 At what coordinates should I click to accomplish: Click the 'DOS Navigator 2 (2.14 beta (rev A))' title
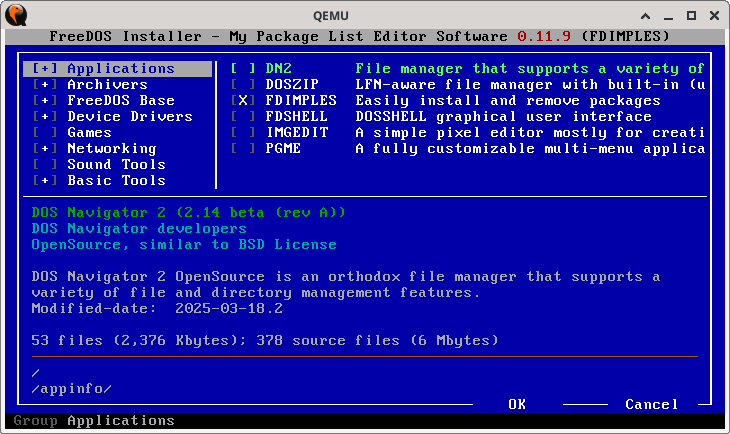coord(188,212)
